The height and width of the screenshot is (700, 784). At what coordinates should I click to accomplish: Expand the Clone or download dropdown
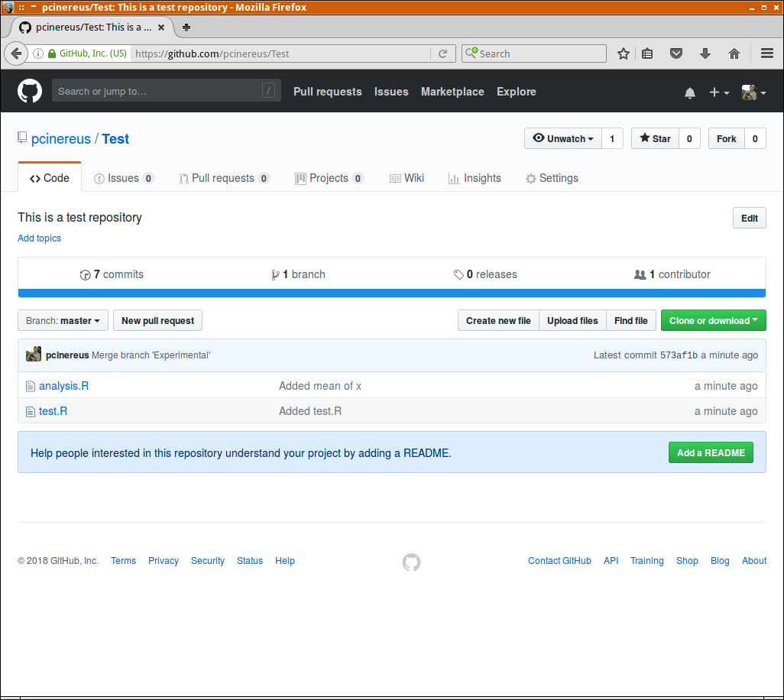coord(714,320)
